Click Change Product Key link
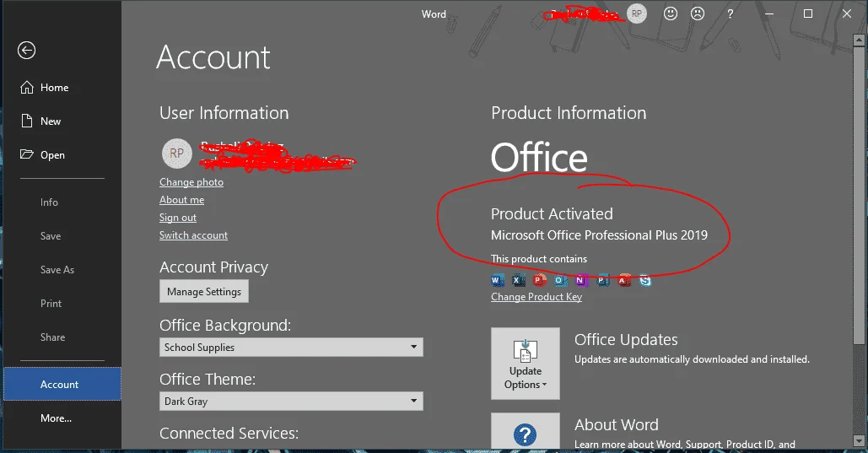 pos(536,297)
